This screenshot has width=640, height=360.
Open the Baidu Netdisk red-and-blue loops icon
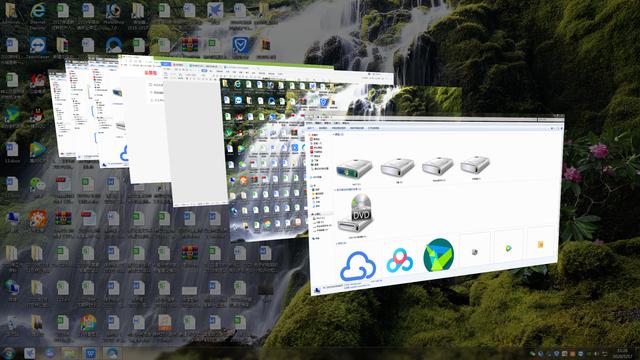pos(400,260)
